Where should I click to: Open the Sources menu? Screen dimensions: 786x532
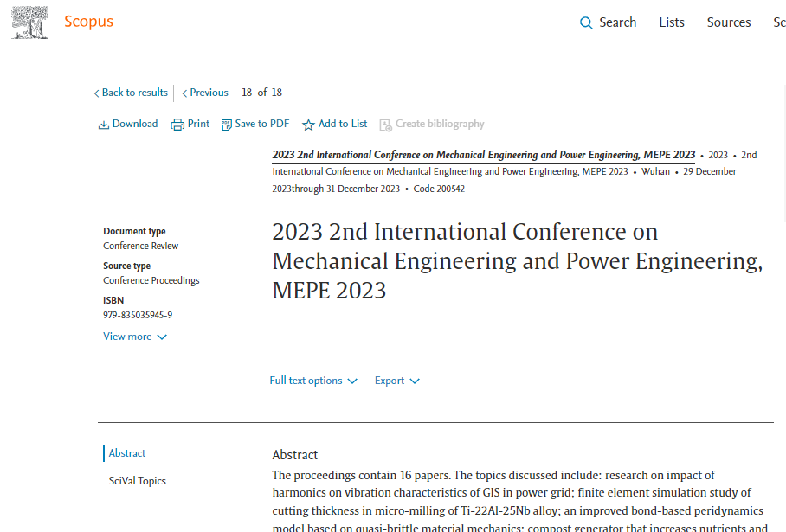point(728,22)
